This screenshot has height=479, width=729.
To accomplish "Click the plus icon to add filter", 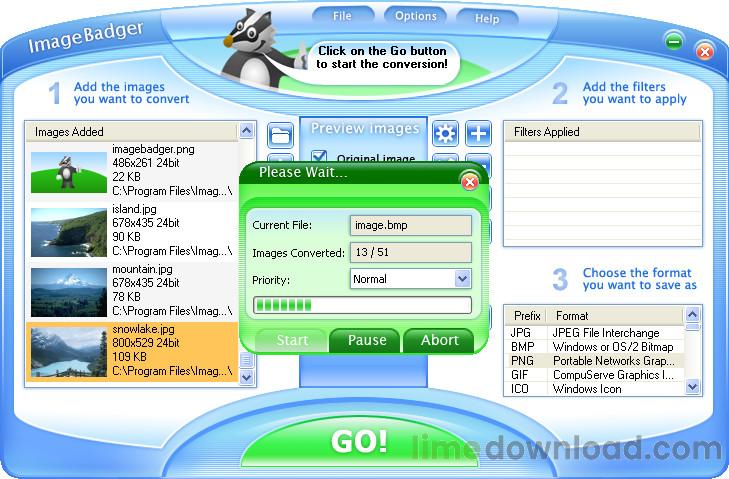I will tap(478, 134).
